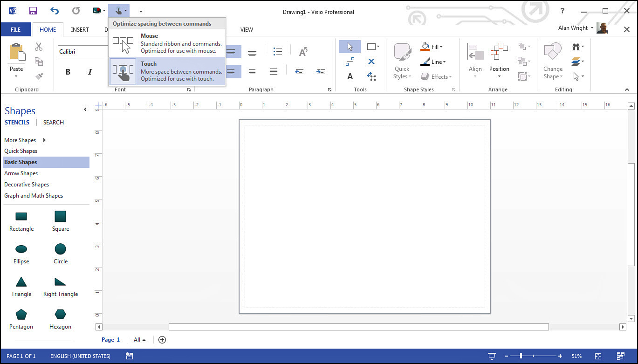Screen dimensions: 638x364
Task: Justify paragraph text
Action: pos(274,72)
